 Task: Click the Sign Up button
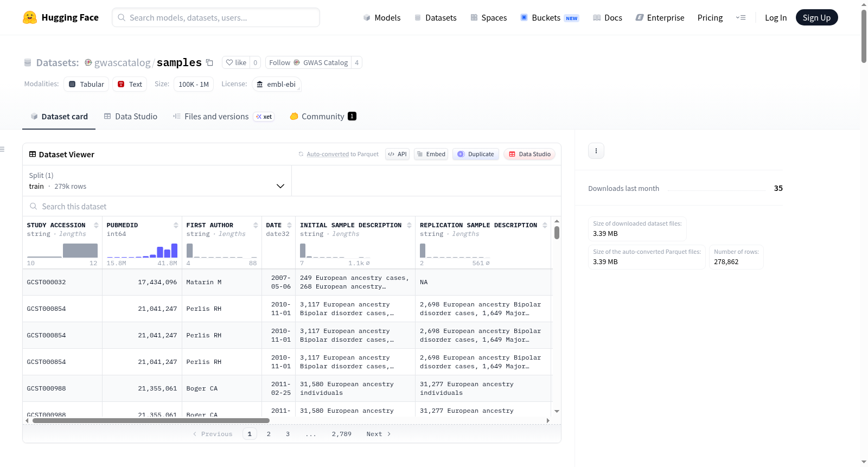point(816,18)
